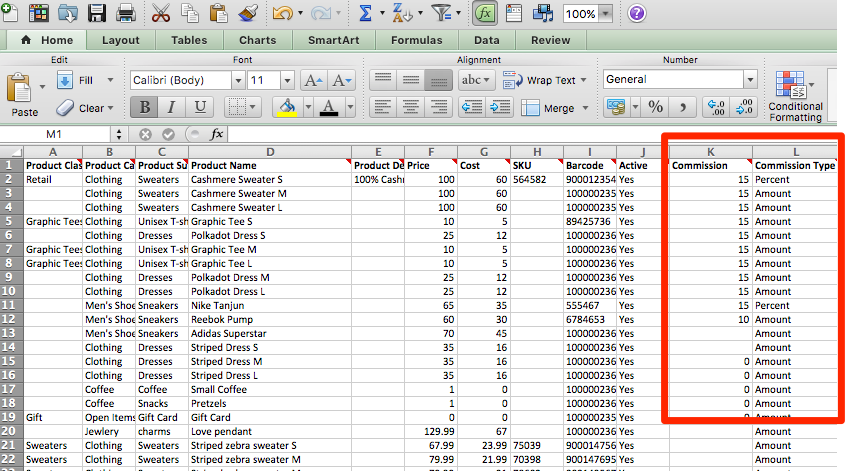The height and width of the screenshot is (471, 845).
Task: Toggle Italic formatting
Action: 173,107
